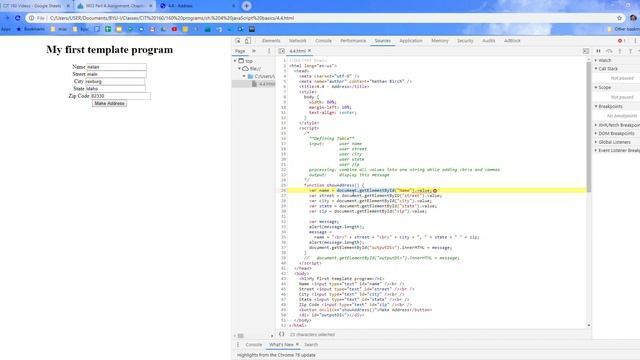
Task: Switch to the Network panel
Action: (298, 41)
